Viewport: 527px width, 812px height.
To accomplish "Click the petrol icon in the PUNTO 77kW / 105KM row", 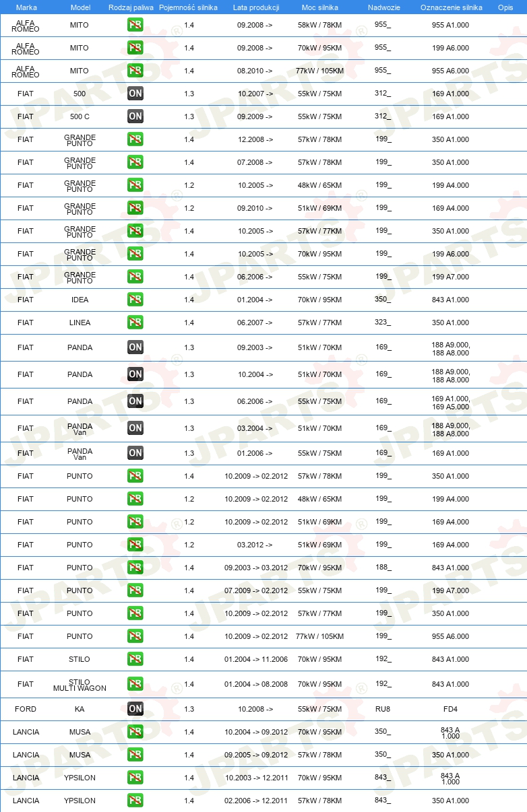I will (135, 636).
